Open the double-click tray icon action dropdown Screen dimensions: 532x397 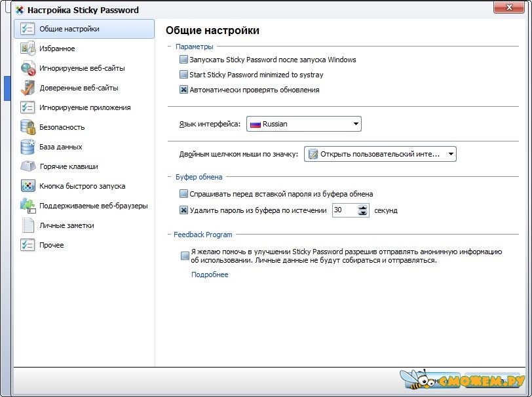click(380, 154)
